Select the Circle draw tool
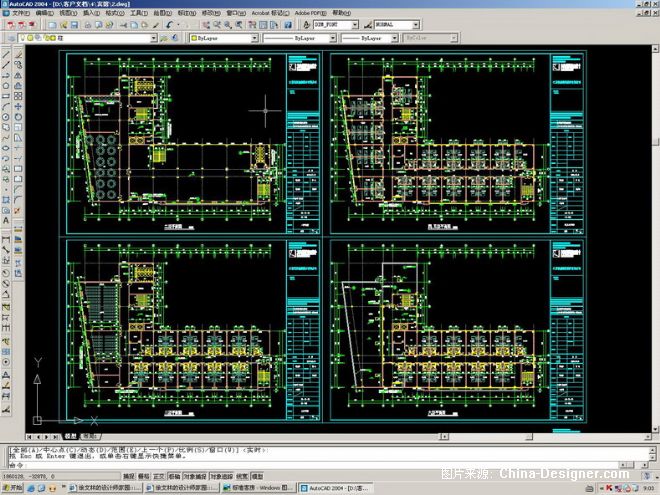The height and width of the screenshot is (495, 660). click(6, 117)
